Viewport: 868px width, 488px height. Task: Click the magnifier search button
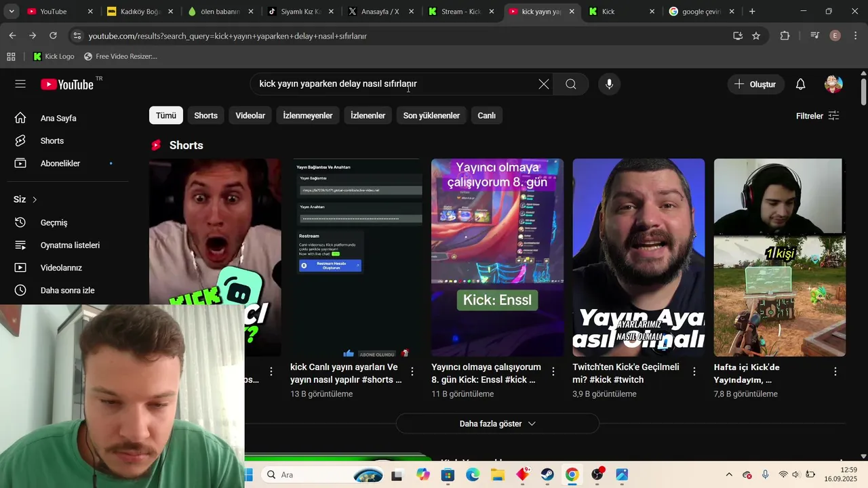coord(571,84)
